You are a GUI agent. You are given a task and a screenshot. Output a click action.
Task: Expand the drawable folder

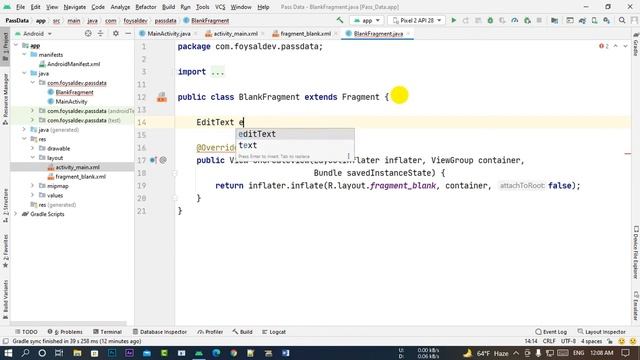pyautogui.click(x=32, y=148)
